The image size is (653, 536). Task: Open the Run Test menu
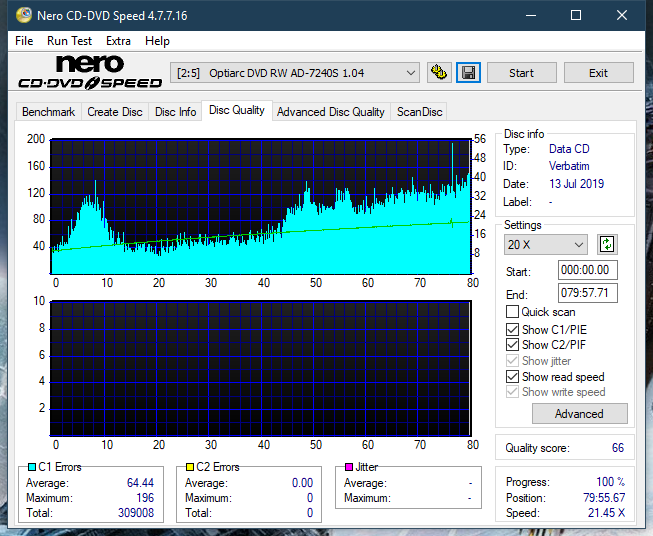69,41
